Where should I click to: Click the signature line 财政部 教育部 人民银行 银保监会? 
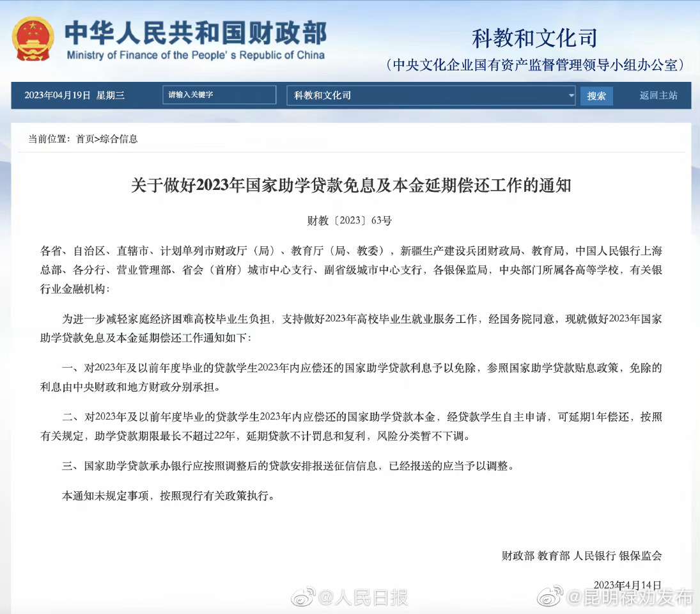click(582, 556)
